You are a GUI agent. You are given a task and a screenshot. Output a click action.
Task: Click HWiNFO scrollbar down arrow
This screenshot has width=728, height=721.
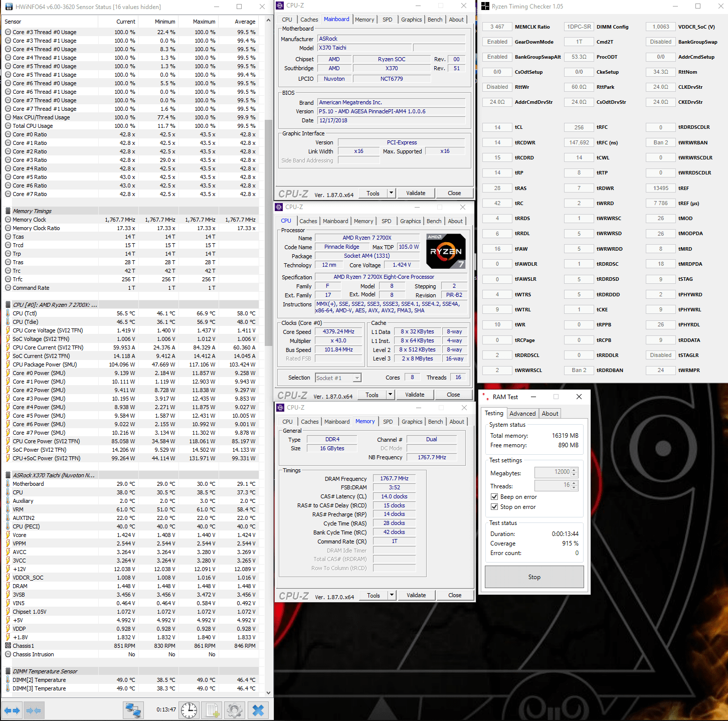point(269,692)
